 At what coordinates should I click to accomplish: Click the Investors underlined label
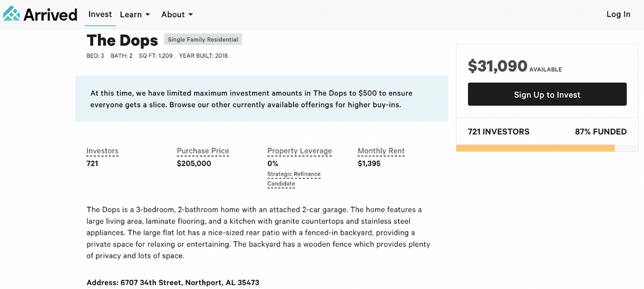click(x=103, y=151)
